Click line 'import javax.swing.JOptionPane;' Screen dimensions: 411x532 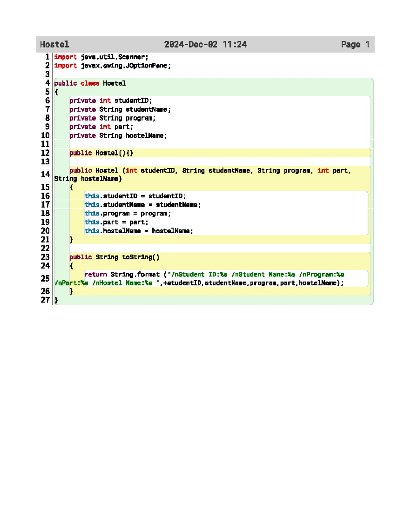tap(112, 65)
